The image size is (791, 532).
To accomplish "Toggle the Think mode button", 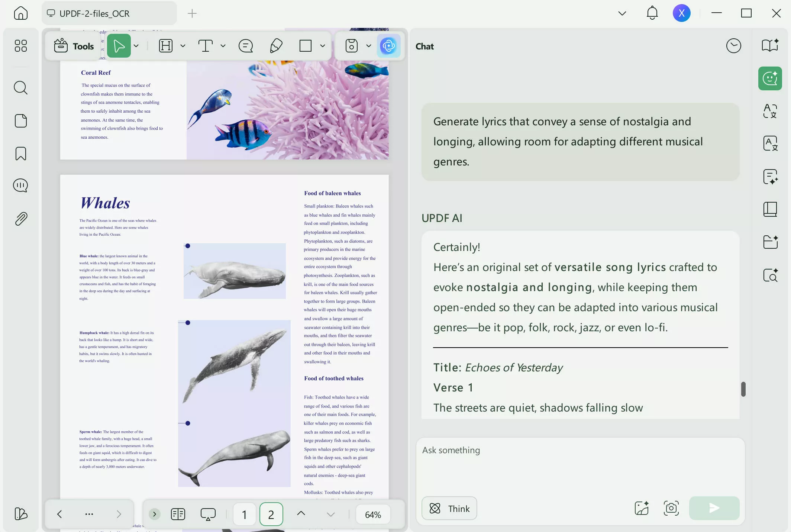I will click(449, 508).
